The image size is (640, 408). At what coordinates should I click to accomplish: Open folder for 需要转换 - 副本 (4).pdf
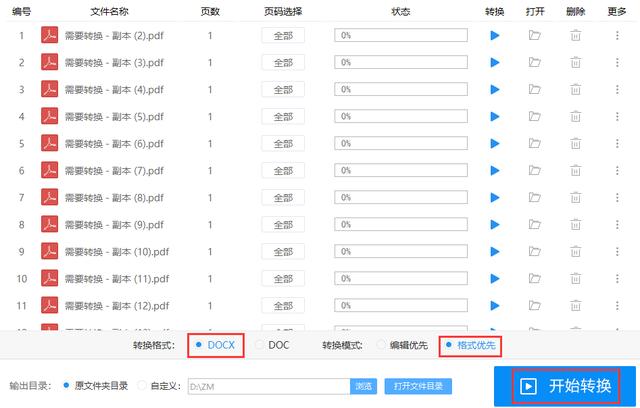click(x=535, y=89)
